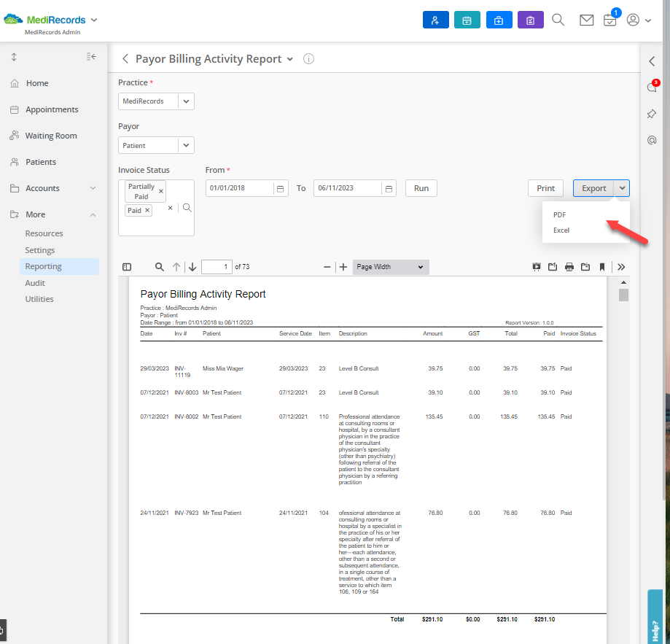This screenshot has width=670, height=644.
Task: Download the report via the save icon
Action: pos(585,267)
